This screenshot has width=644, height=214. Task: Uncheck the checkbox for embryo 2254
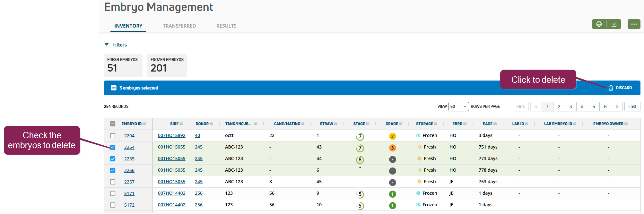click(113, 147)
